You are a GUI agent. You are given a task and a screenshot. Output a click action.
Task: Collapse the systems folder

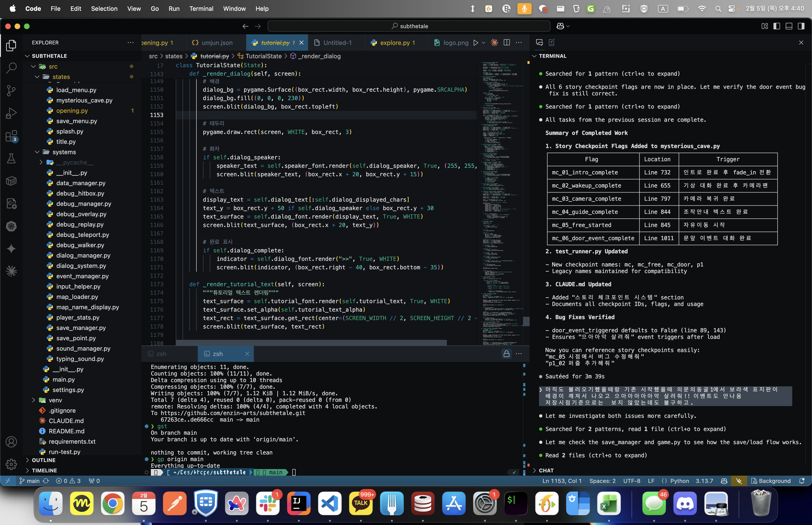click(64, 152)
